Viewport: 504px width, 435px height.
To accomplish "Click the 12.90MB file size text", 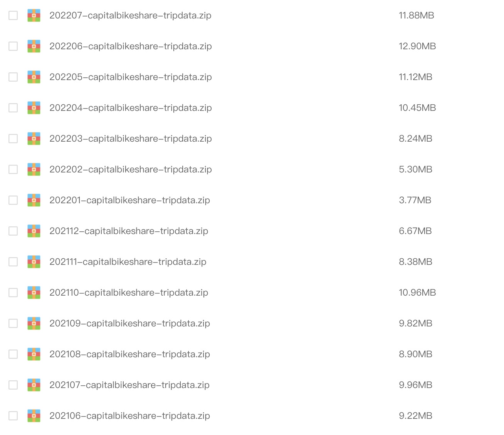I will 417,46.
